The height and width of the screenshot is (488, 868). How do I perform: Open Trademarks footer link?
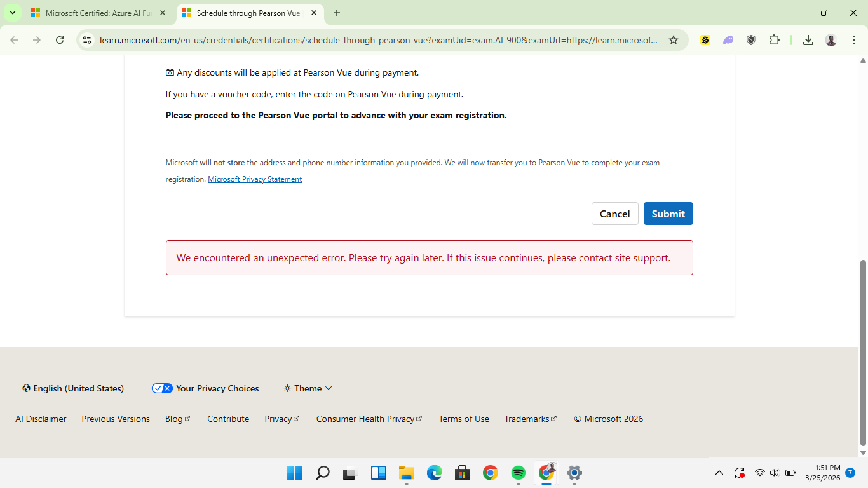531,419
